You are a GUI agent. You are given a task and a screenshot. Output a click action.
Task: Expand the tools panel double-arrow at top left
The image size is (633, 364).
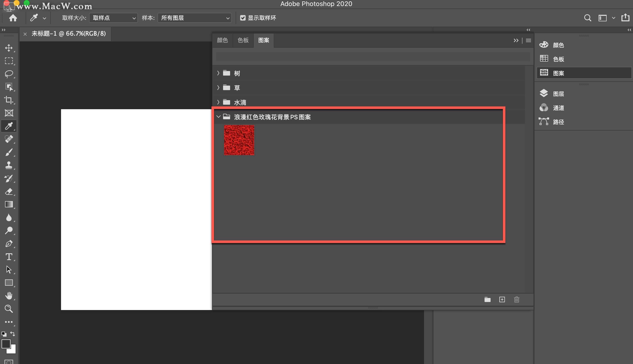pos(4,30)
